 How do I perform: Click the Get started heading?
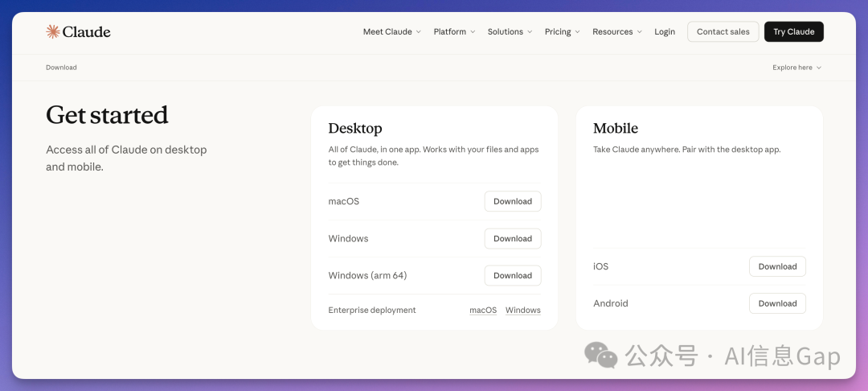pos(107,115)
